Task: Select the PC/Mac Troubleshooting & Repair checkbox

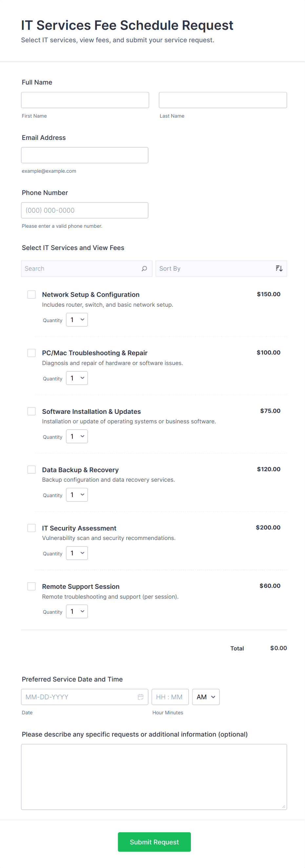Action: [31, 353]
